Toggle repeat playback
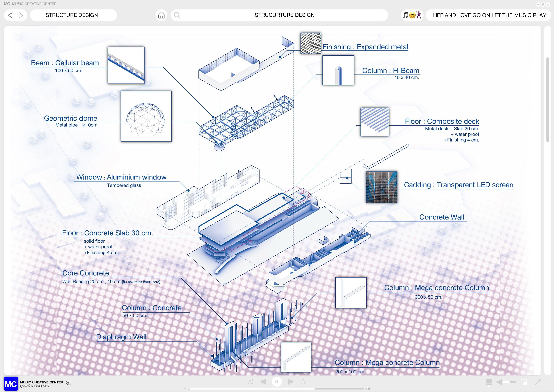The height and width of the screenshot is (392, 554). coord(303,382)
